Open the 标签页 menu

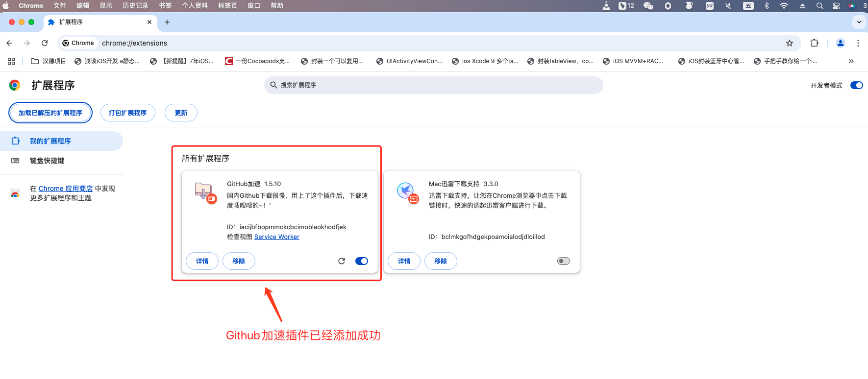(227, 6)
